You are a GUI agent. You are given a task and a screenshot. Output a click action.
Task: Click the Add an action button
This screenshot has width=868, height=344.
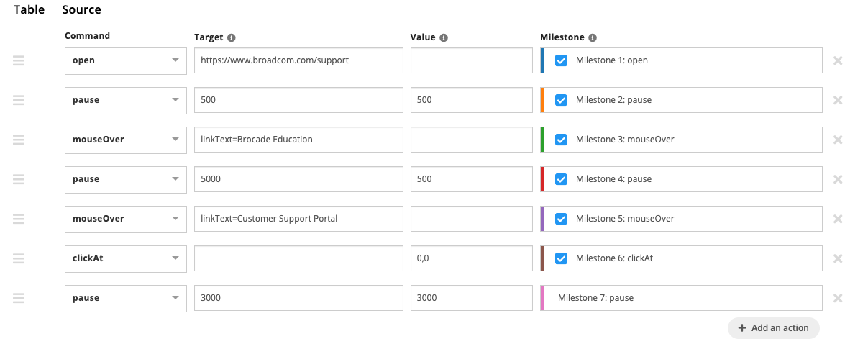773,328
